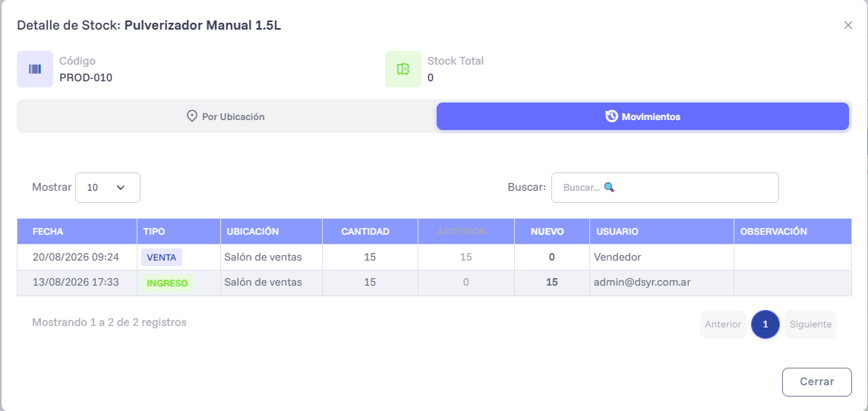Open the Mostrar rows-per-page dropdown

point(107,187)
